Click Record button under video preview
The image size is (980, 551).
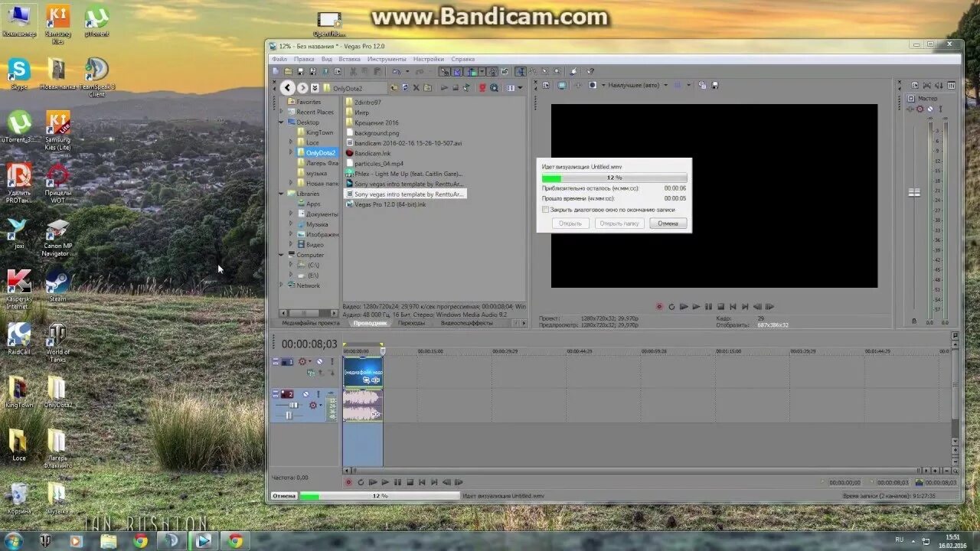(659, 306)
